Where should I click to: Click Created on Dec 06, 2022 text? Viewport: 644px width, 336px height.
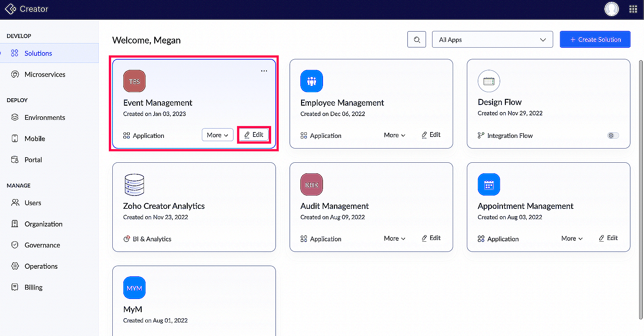coord(333,114)
